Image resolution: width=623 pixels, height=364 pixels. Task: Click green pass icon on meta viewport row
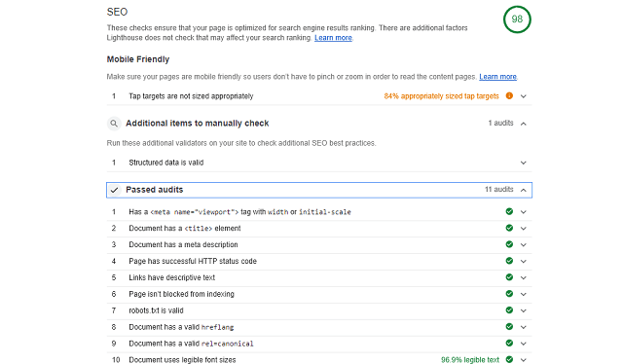pyautogui.click(x=509, y=211)
